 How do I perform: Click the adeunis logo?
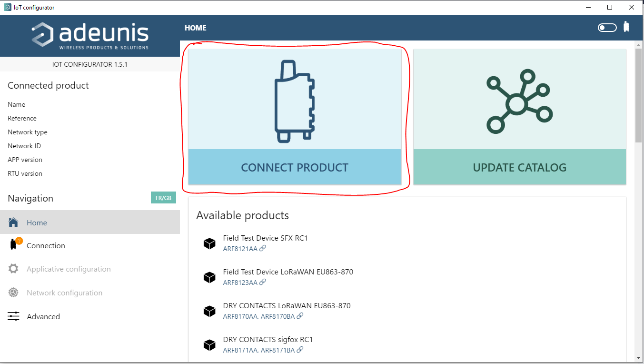90,36
